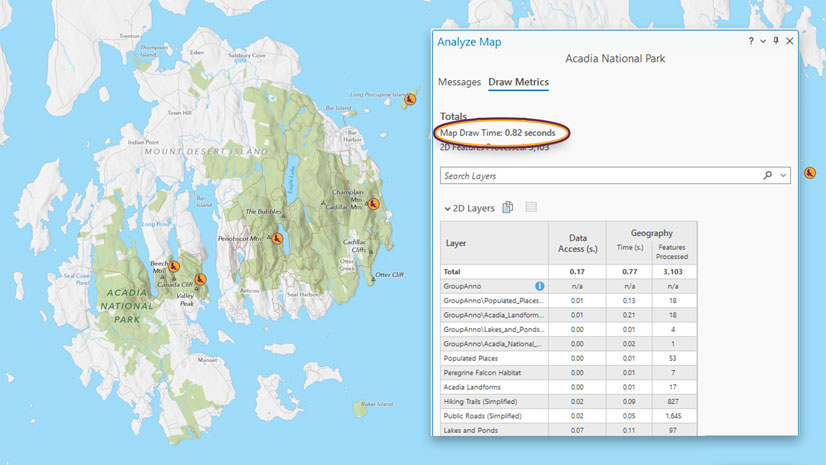This screenshot has height=465, width=826.
Task: Click the Mount Desert Island map label
Action: pos(206,151)
